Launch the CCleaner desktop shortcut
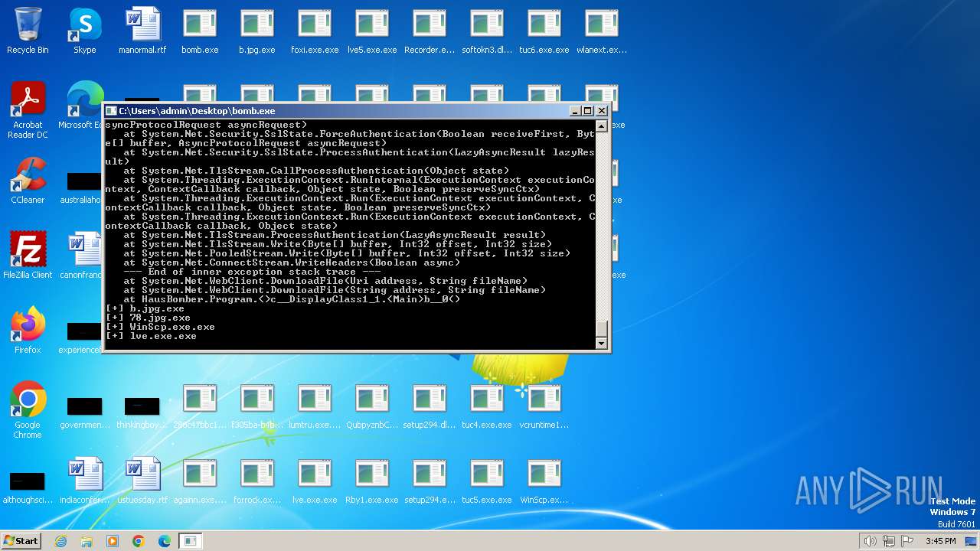This screenshot has width=980, height=551. [28, 181]
